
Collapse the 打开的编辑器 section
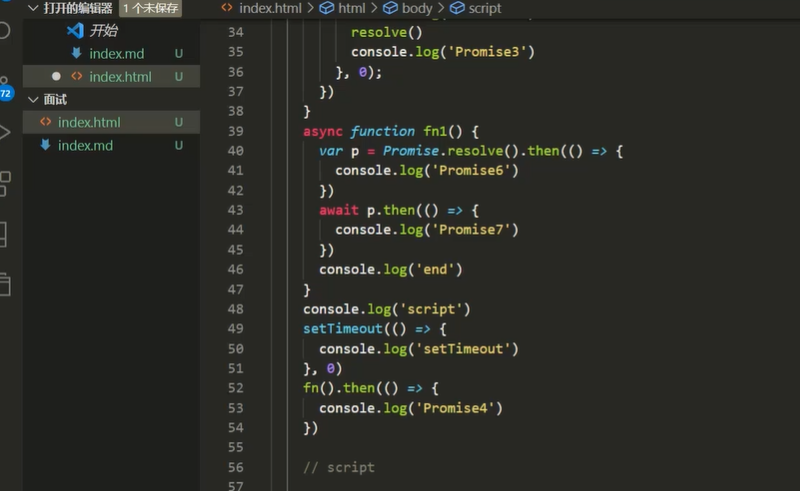pos(33,8)
